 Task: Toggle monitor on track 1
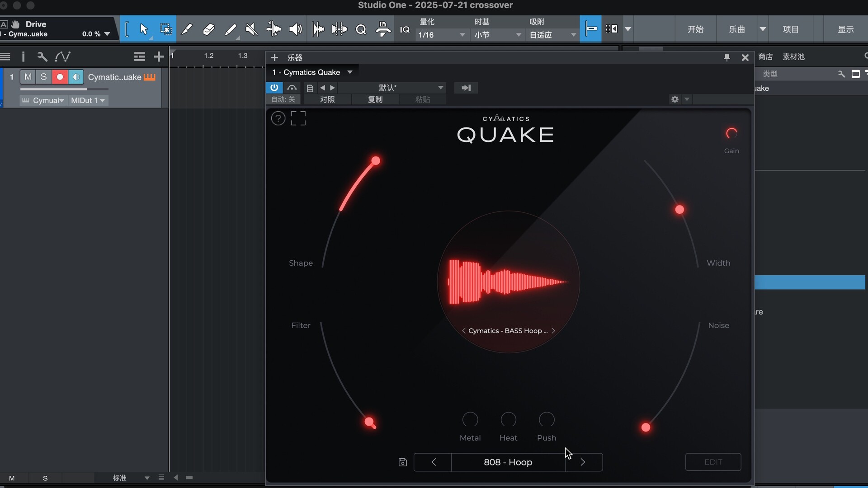76,77
